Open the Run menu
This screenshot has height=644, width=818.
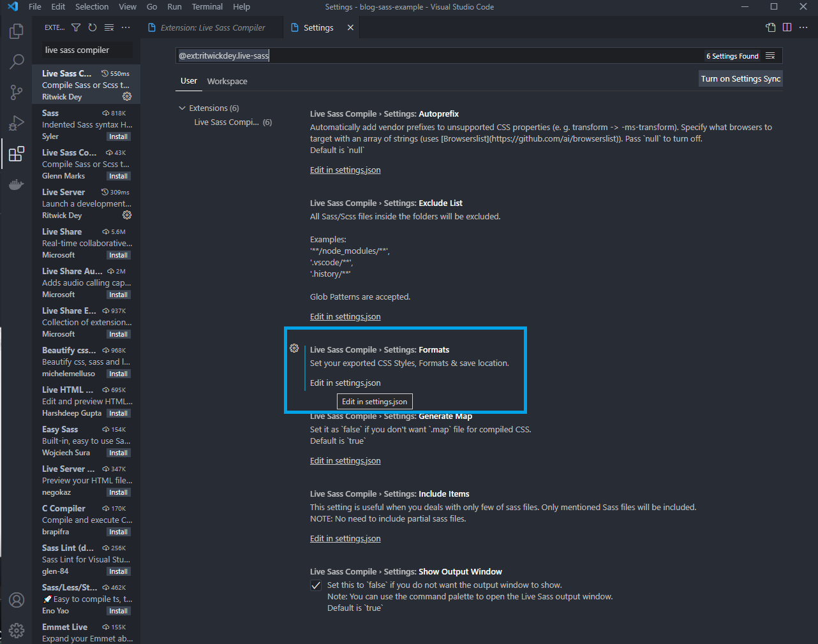[x=174, y=6]
